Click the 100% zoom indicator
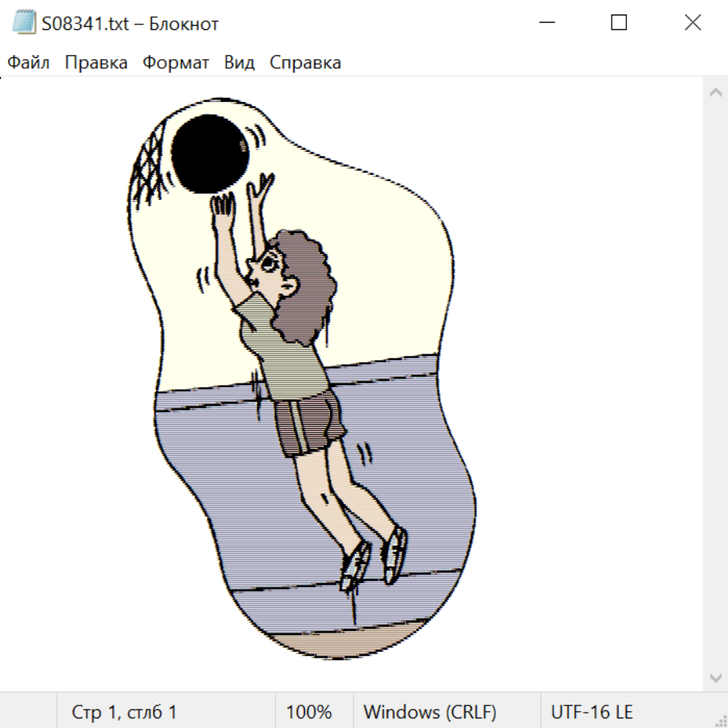The image size is (728, 728). 309,712
